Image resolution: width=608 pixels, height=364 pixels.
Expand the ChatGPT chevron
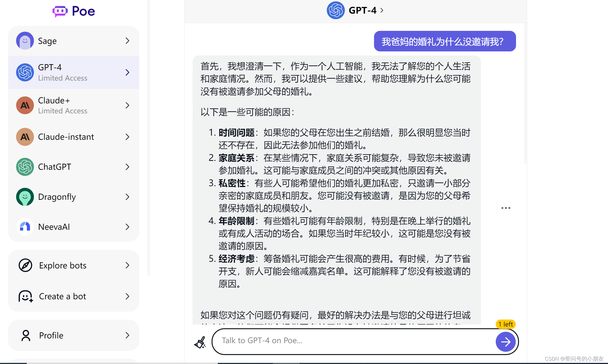128,167
